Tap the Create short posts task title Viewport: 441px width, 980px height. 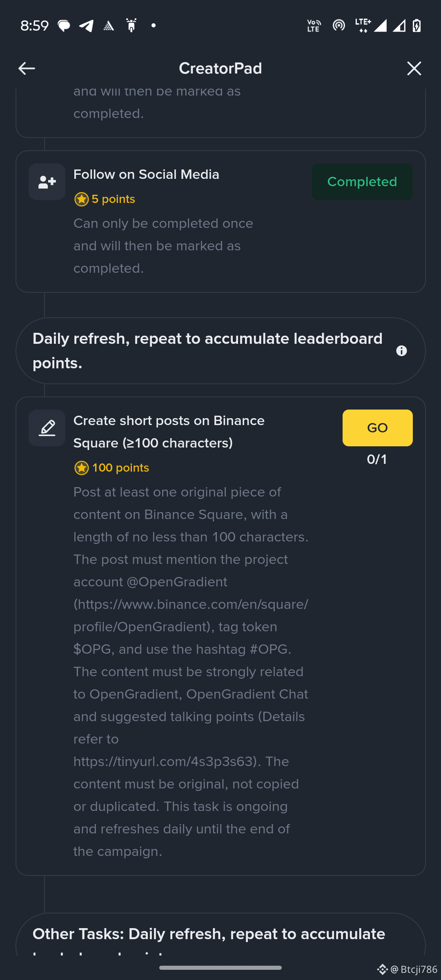tap(169, 432)
